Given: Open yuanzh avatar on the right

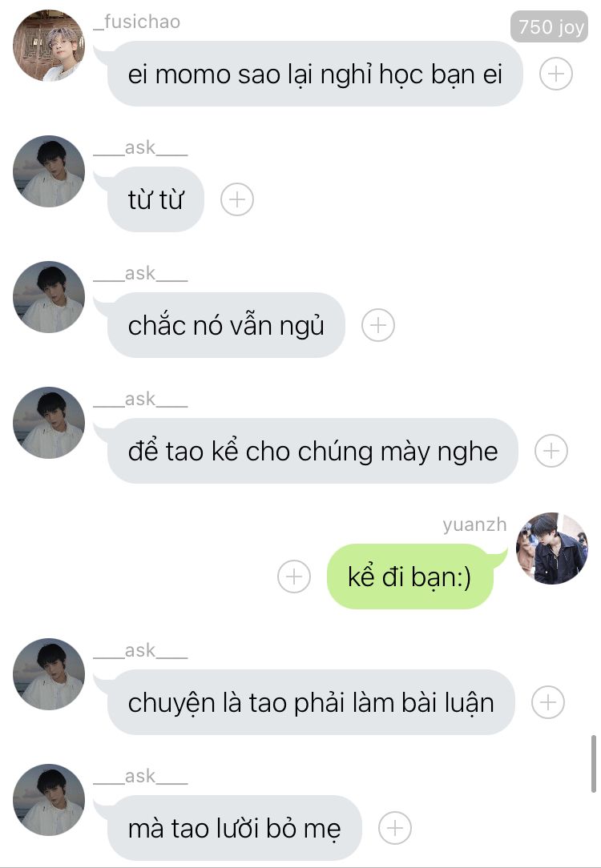Looking at the screenshot, I should click(551, 548).
